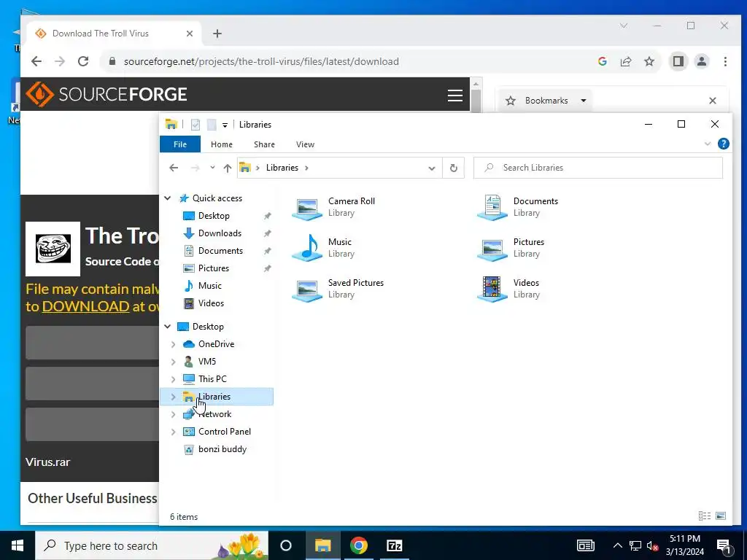Expand the This PC tree node
747x560 pixels.
[174, 379]
